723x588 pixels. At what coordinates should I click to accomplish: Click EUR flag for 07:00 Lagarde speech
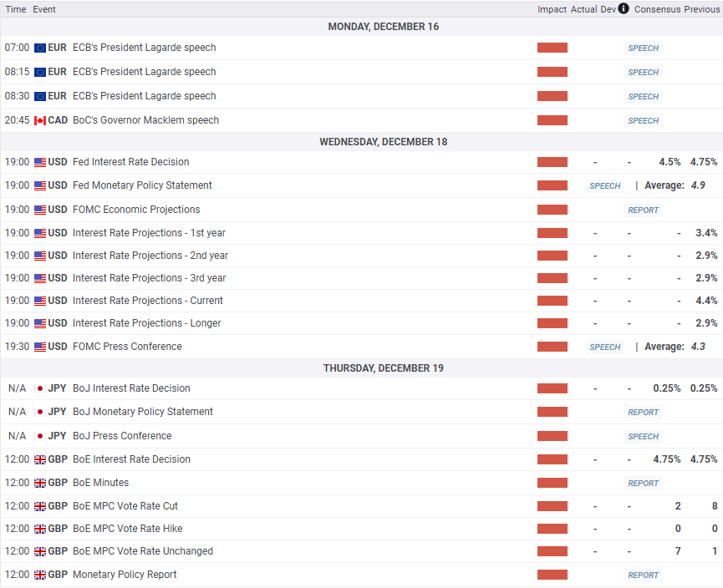pos(40,48)
